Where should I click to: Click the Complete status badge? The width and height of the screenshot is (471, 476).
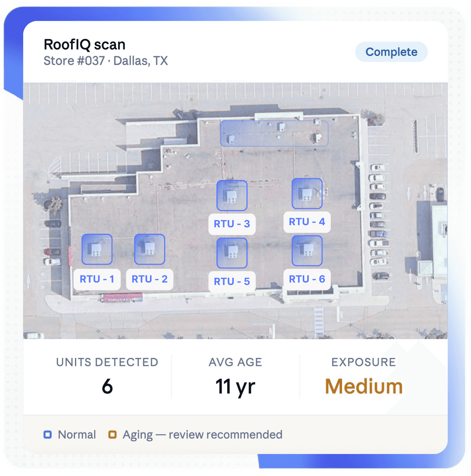pyautogui.click(x=391, y=52)
